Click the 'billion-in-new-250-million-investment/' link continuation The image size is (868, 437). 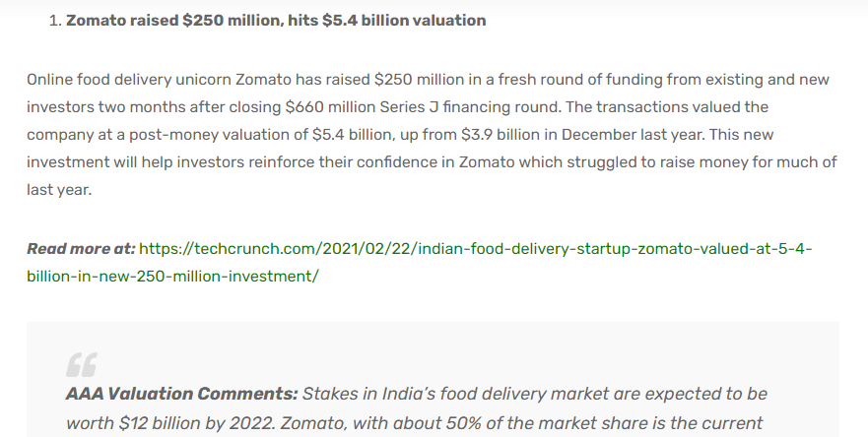pyautogui.click(x=172, y=276)
